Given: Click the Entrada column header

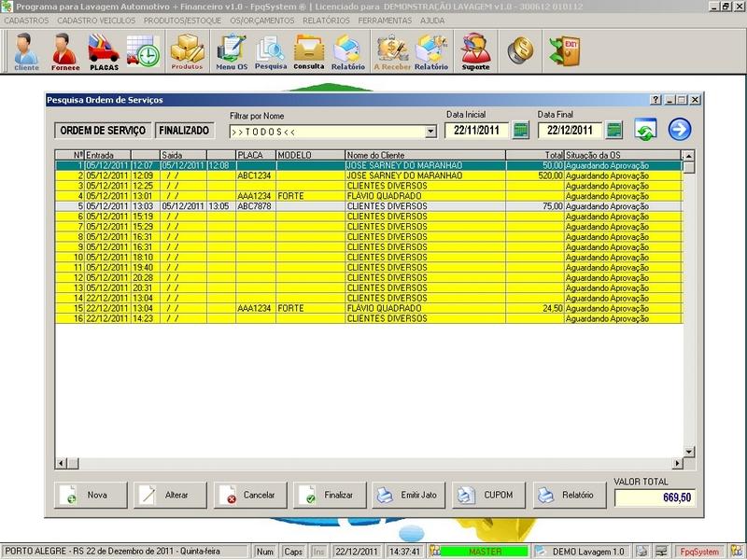Looking at the screenshot, I should (107, 155).
